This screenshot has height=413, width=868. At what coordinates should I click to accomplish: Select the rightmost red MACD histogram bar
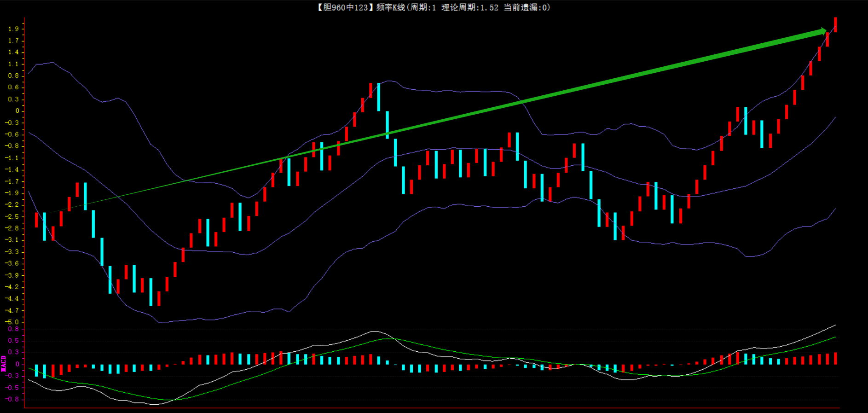point(835,358)
